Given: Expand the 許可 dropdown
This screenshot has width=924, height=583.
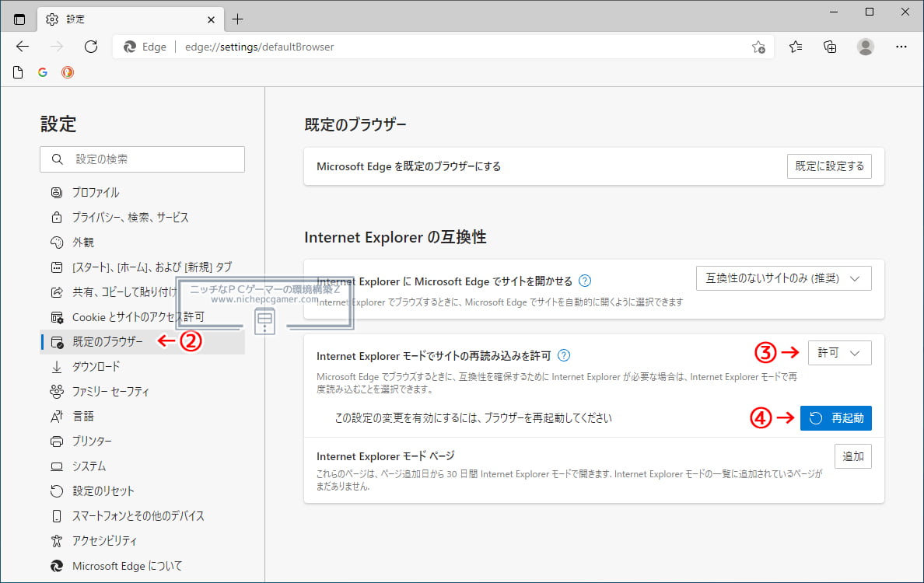Looking at the screenshot, I should coord(840,353).
